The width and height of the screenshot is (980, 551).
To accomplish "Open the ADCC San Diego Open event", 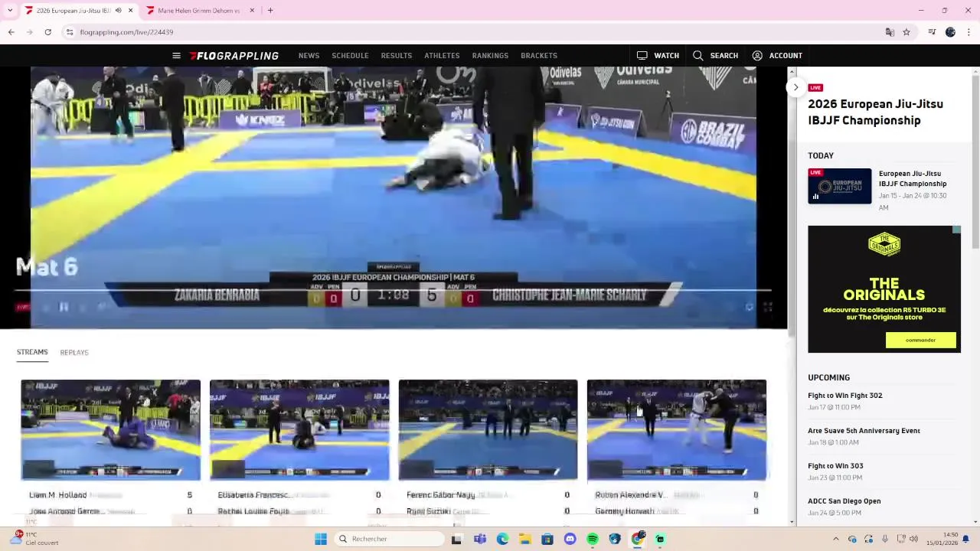I will tap(844, 501).
